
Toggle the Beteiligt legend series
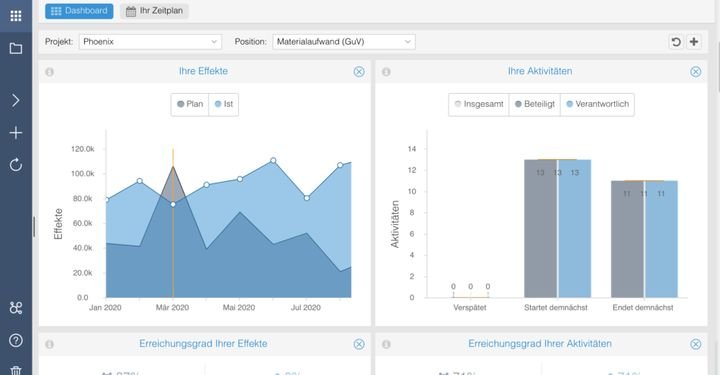(x=534, y=104)
